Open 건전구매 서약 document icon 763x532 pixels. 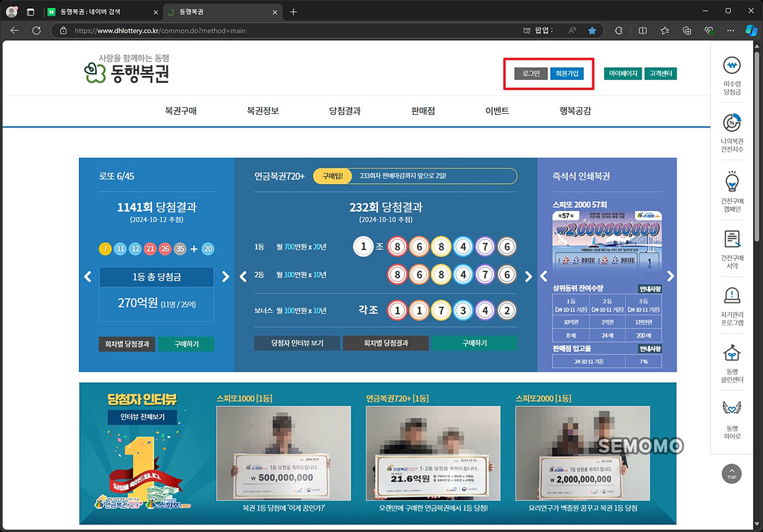click(732, 239)
